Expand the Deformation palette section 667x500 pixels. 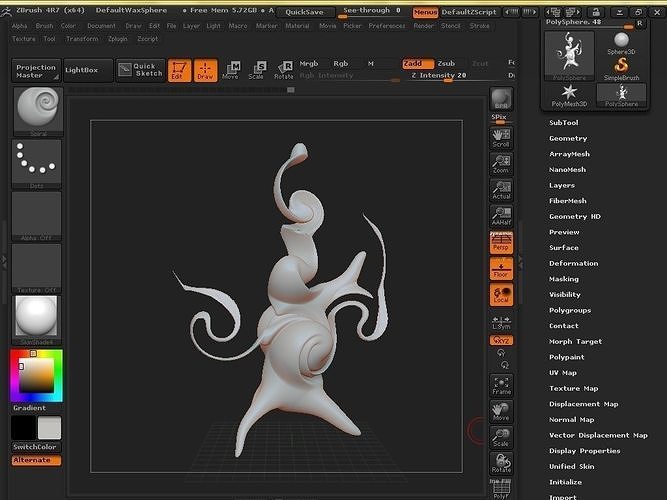(573, 263)
